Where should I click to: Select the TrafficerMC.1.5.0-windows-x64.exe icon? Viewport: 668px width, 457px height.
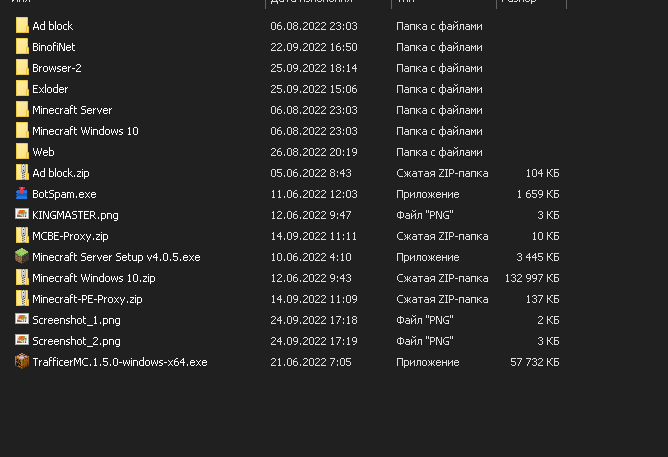(22, 362)
